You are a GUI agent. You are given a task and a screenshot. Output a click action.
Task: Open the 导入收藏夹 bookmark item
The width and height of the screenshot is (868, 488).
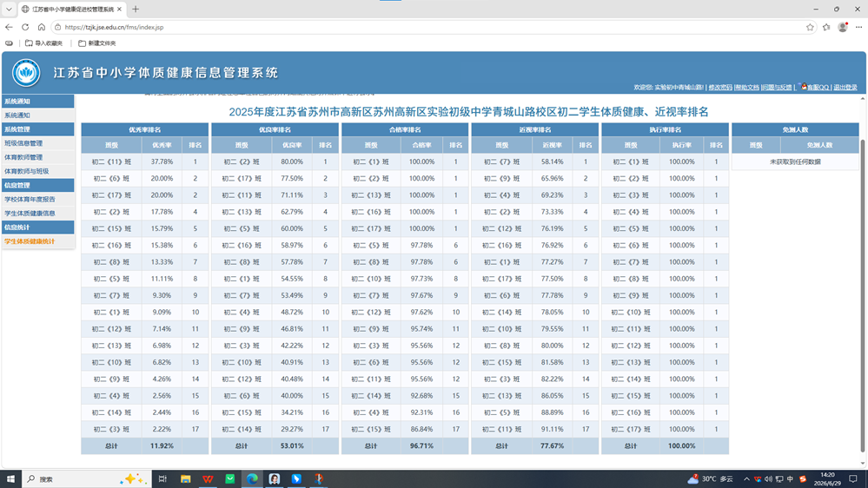[x=44, y=43]
